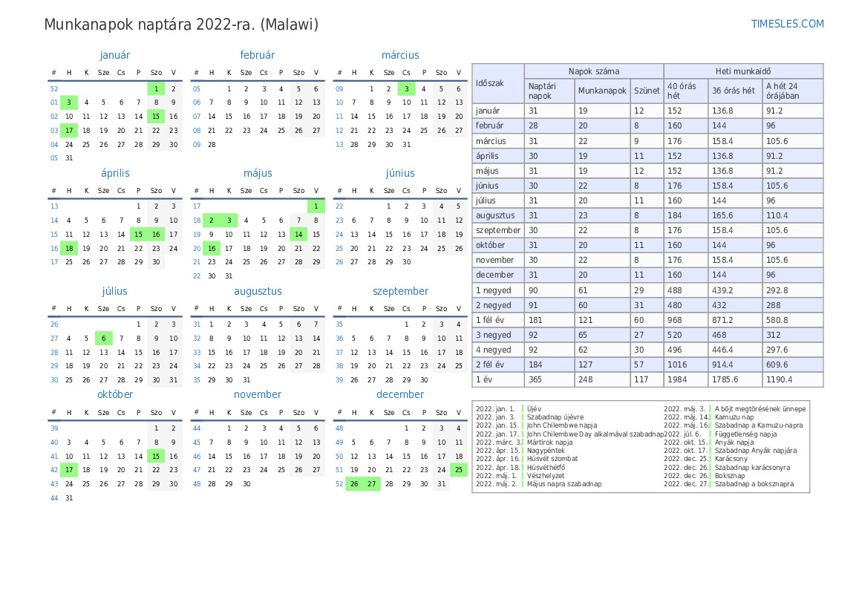The width and height of the screenshot is (868, 614).
Task: Click highlighted 3rd in március calendar
Action: click(406, 88)
